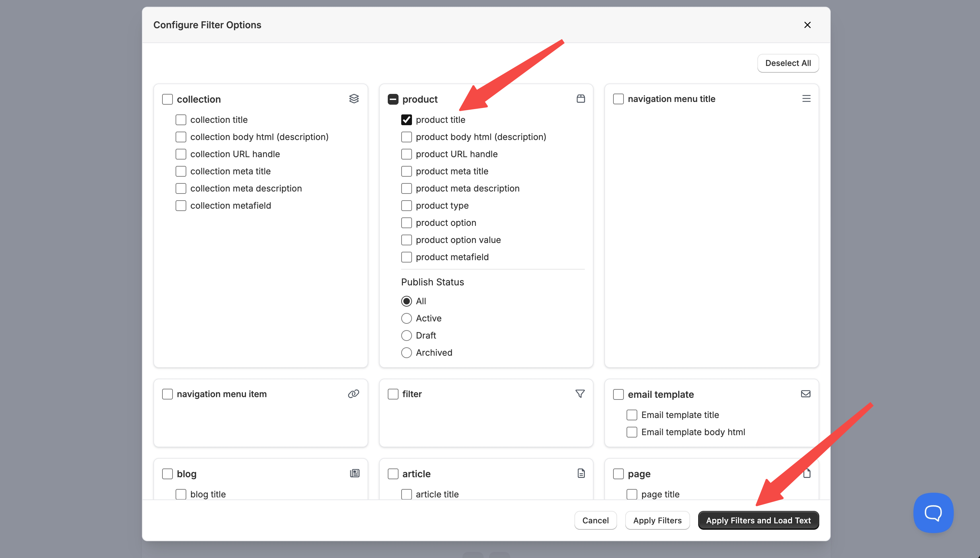Uncheck the product title checkbox

[x=406, y=120]
